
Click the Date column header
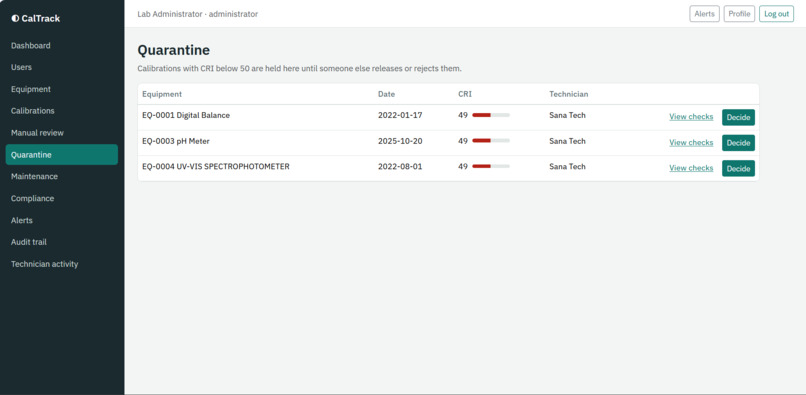pyautogui.click(x=387, y=94)
